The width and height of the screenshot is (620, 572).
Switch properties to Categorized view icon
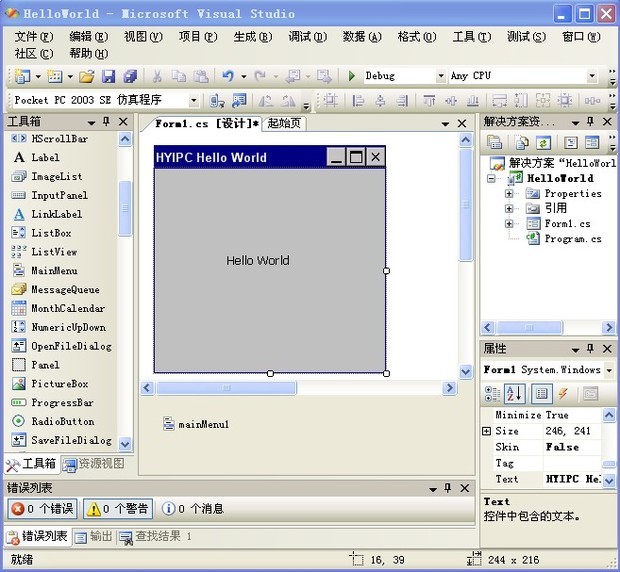pos(492,394)
